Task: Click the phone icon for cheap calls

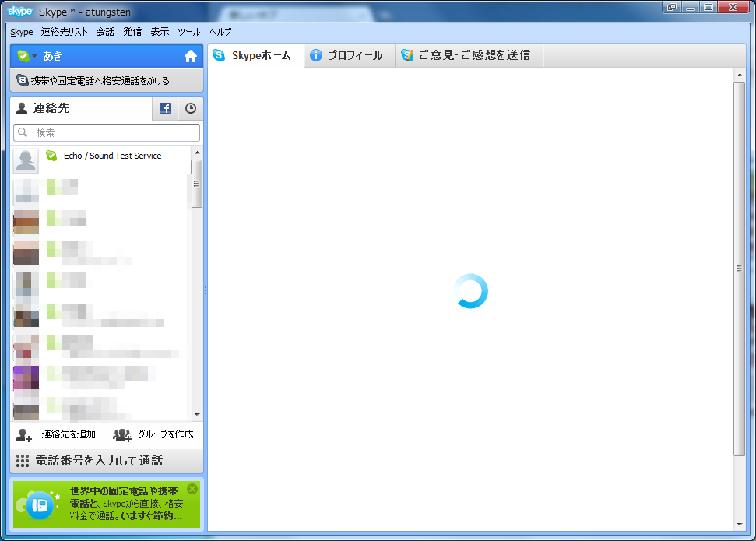Action: tap(22, 80)
